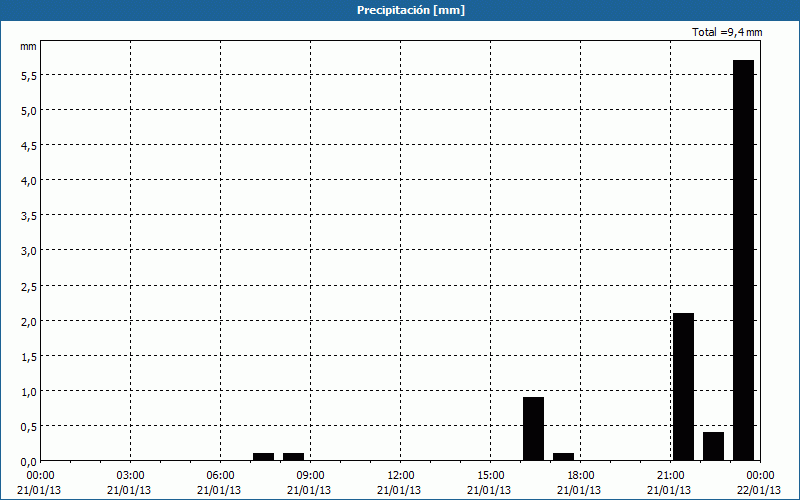This screenshot has height=500, width=800.
Task: Click the 15:00 time axis label
Action: coord(490,476)
